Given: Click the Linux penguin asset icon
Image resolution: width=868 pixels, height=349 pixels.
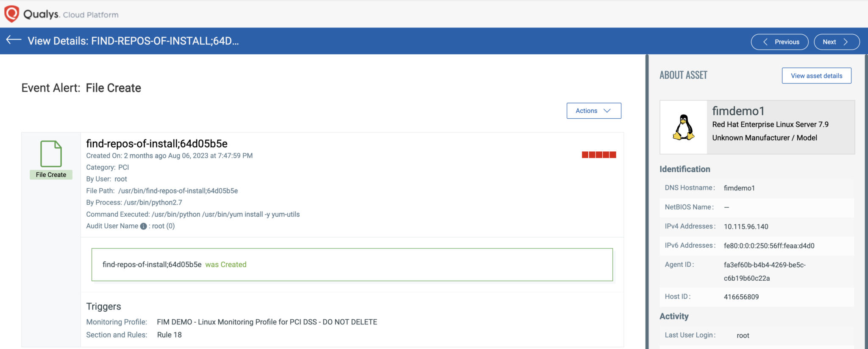Looking at the screenshot, I should pos(684,127).
